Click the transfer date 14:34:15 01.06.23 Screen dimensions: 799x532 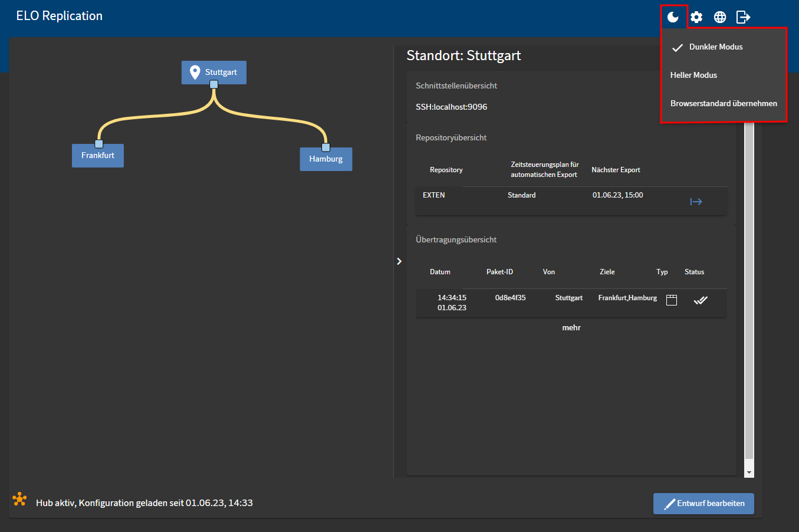[452, 303]
